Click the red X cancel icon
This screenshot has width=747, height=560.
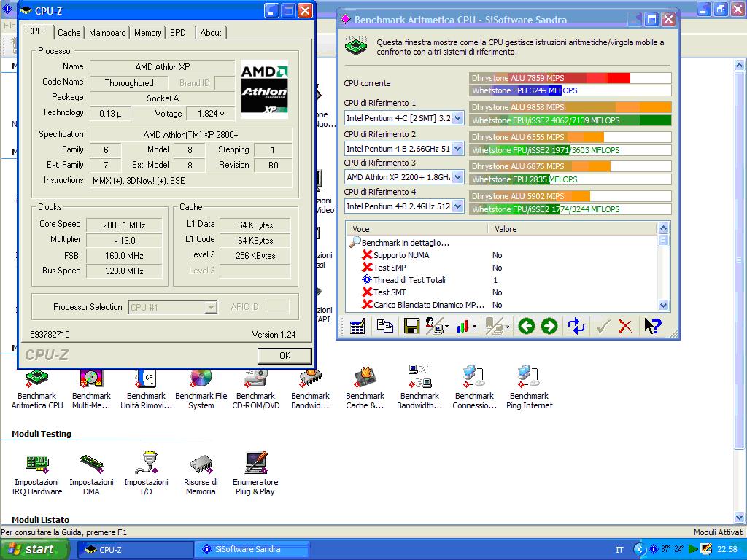[625, 326]
